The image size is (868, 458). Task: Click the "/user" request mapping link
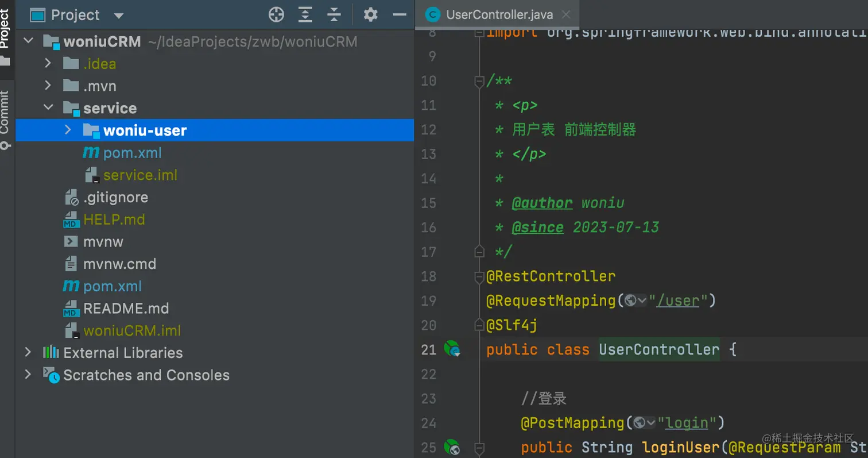tap(678, 301)
